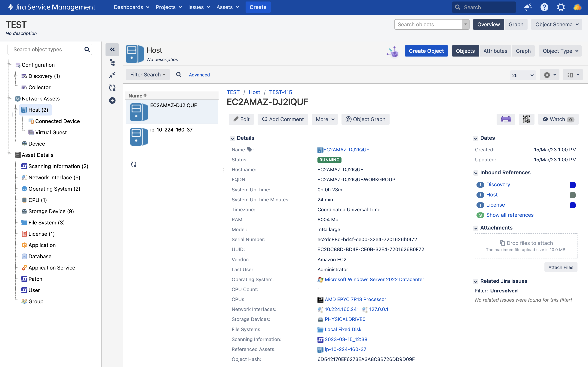Select Network Interface (5) in tree

[x=54, y=177]
